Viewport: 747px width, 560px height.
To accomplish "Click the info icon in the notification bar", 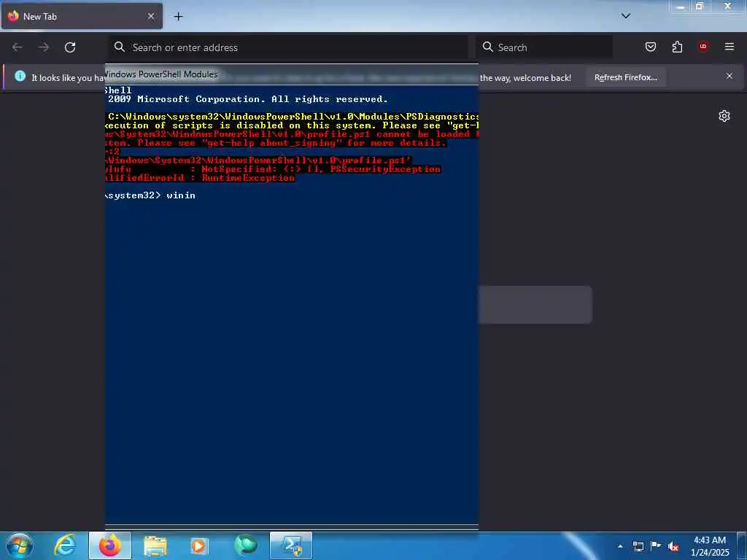I will 20,76.
